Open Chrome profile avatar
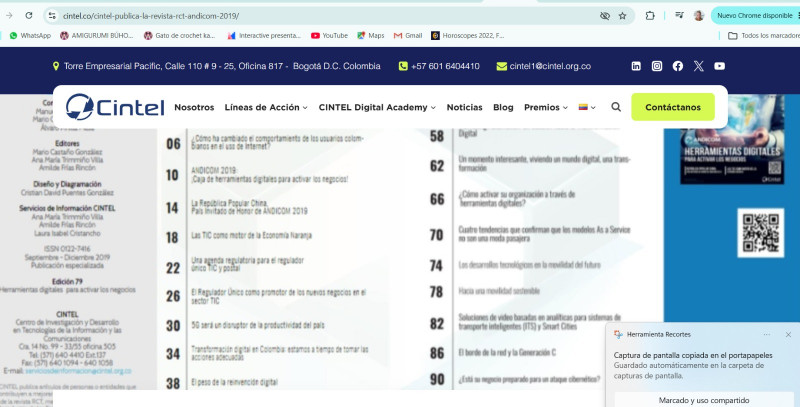This screenshot has height=407, width=800. pos(698,16)
